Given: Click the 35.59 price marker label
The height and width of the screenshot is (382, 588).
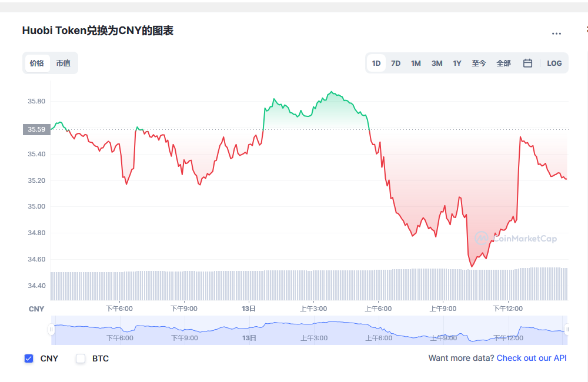Looking at the screenshot, I should point(36,129).
